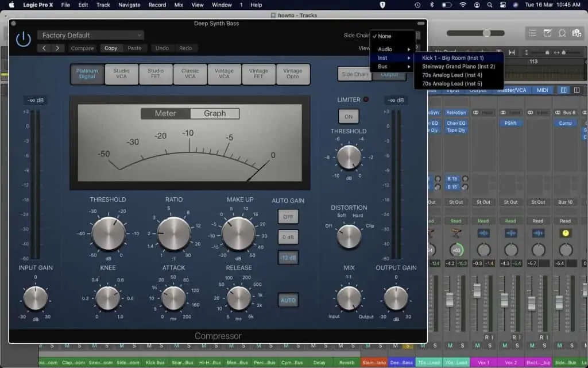Open the green Read automation menu under B 15
Viewport: 588px width, 368px height.
pos(456,221)
